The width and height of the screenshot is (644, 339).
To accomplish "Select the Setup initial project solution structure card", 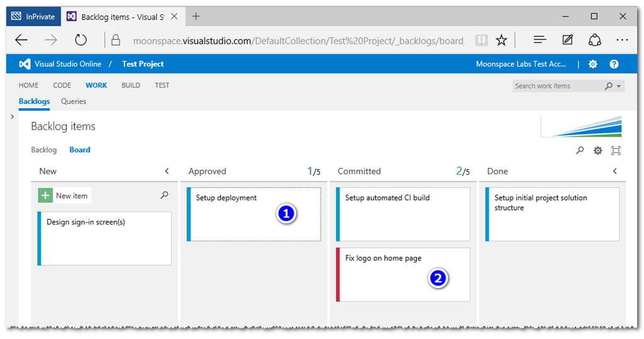I will [552, 214].
